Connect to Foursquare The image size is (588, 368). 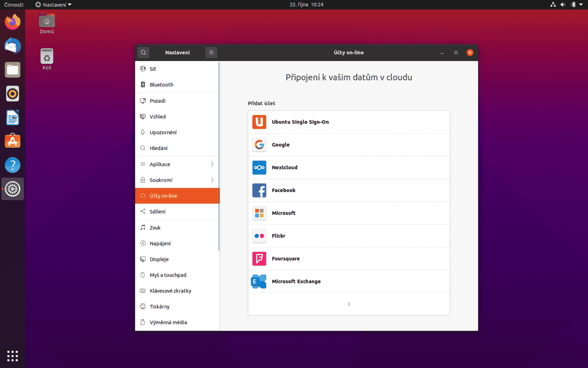348,259
